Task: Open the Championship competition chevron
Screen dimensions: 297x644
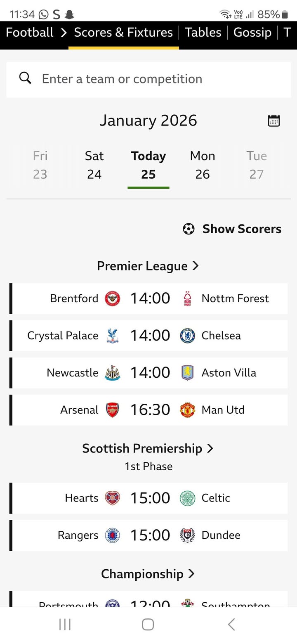Action: 191,574
